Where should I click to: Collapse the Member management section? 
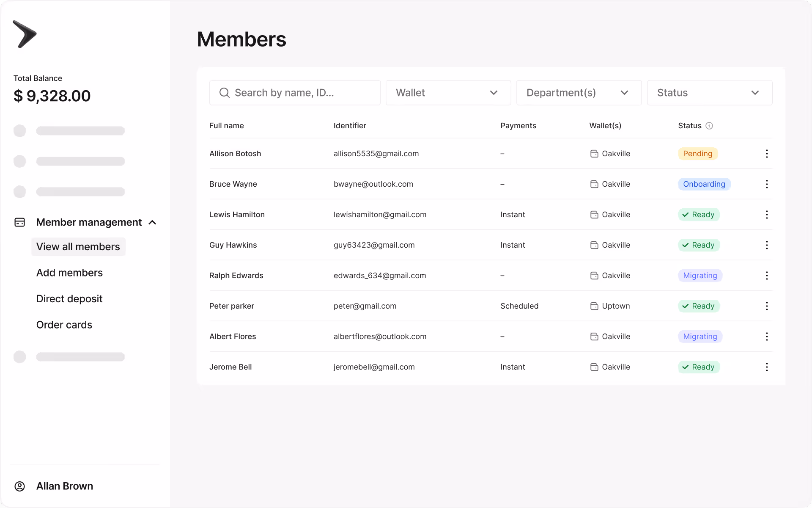point(152,222)
